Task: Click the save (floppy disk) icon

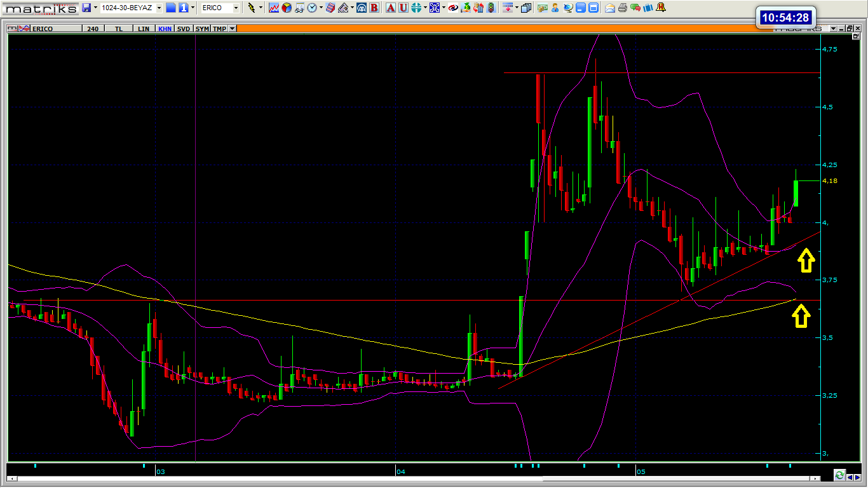Action: (86, 8)
